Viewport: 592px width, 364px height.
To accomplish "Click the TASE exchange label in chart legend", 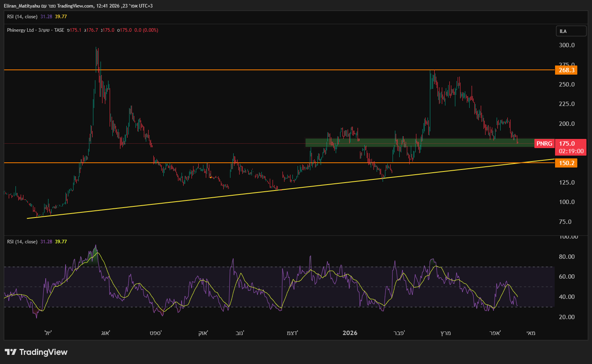I will coord(59,30).
